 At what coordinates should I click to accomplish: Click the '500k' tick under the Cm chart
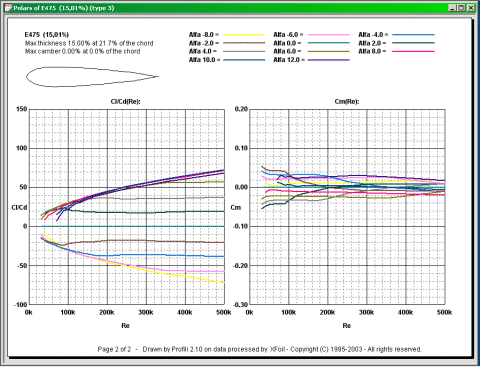tap(445, 312)
